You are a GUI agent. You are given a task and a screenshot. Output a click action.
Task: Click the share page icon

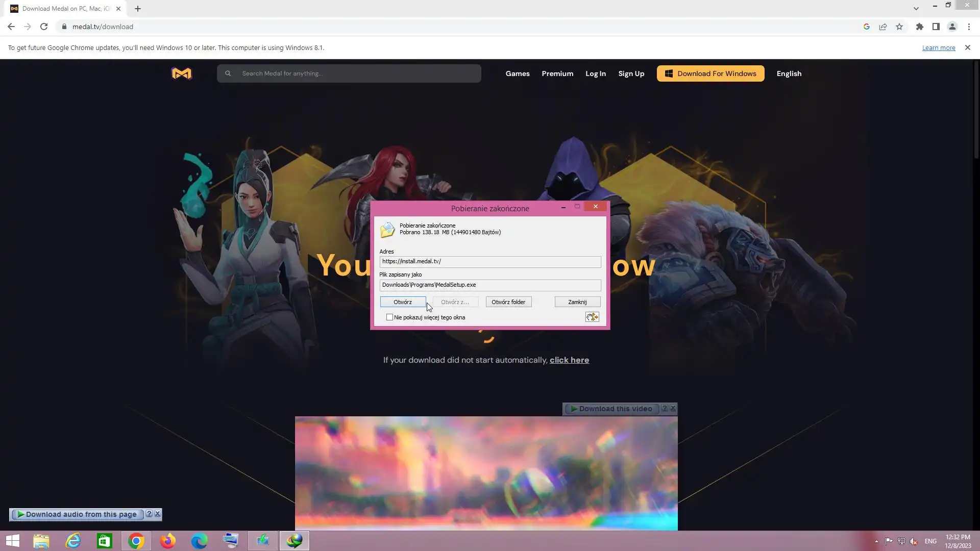point(883,27)
